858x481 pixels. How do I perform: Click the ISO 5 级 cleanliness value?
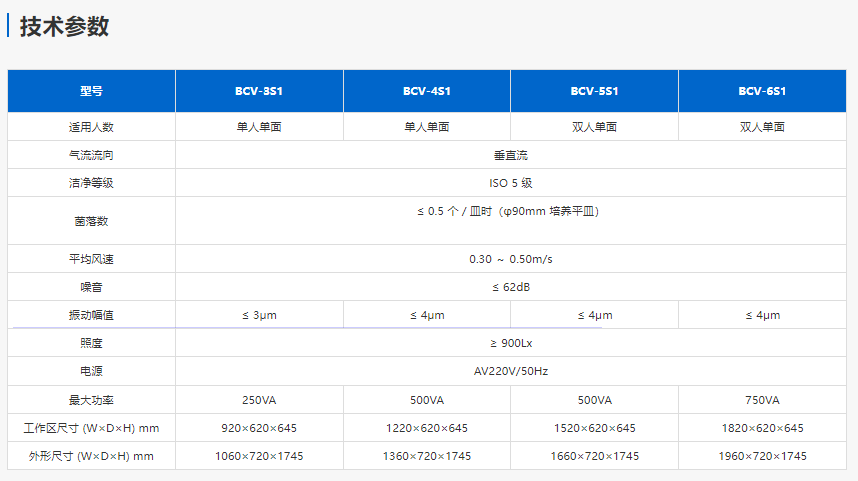(x=510, y=183)
